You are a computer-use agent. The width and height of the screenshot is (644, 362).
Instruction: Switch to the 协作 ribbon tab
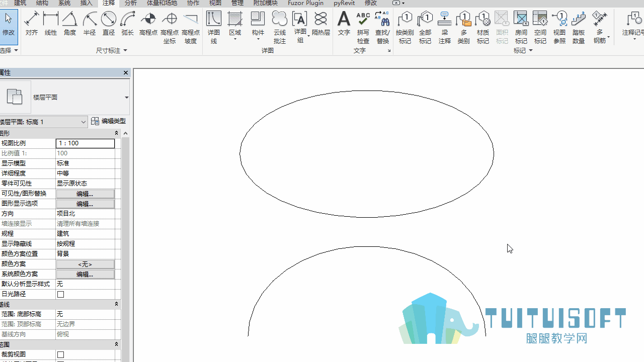[193, 3]
